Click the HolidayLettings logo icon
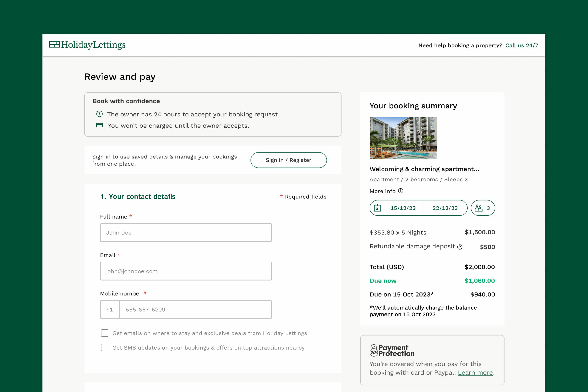 [x=54, y=45]
